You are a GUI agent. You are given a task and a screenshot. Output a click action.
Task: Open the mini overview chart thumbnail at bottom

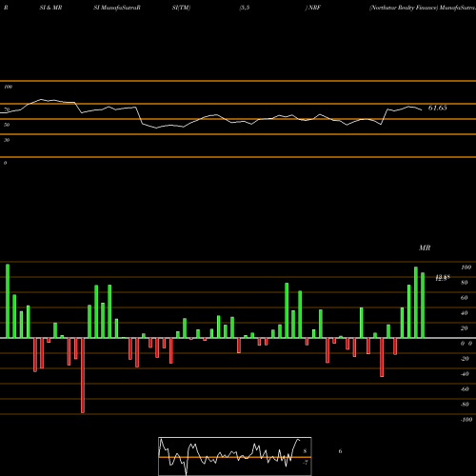click(x=235, y=456)
